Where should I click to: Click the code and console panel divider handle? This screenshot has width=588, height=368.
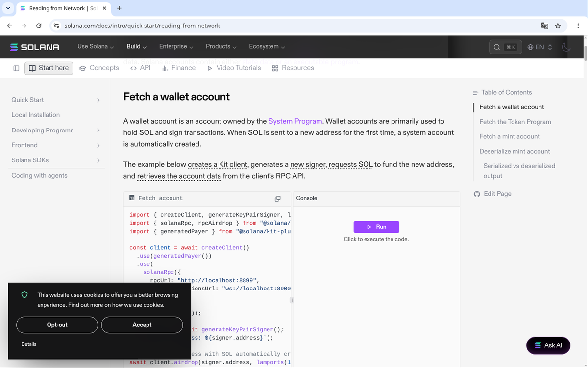292,300
